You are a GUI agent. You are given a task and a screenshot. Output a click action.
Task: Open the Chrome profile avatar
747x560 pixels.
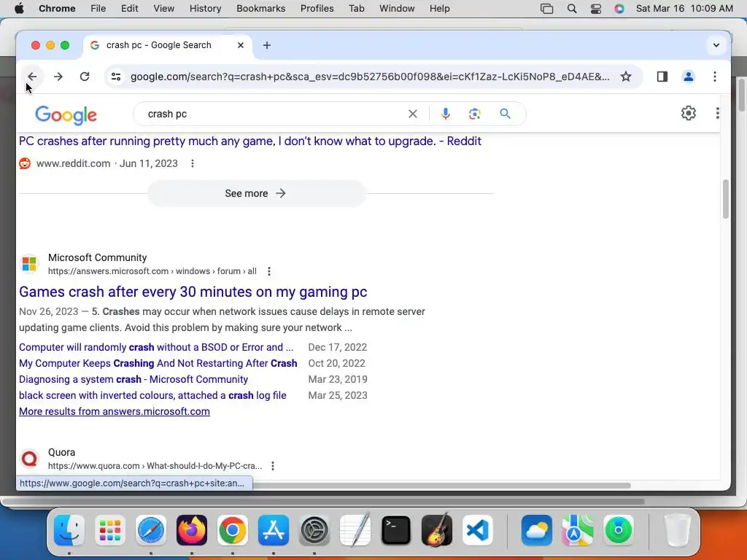click(x=688, y=77)
